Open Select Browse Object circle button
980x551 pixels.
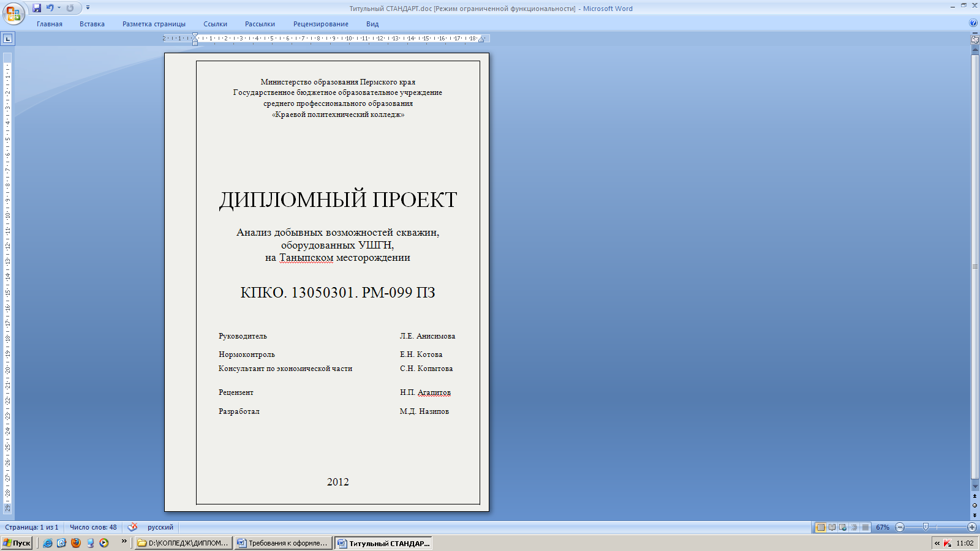[x=974, y=506]
